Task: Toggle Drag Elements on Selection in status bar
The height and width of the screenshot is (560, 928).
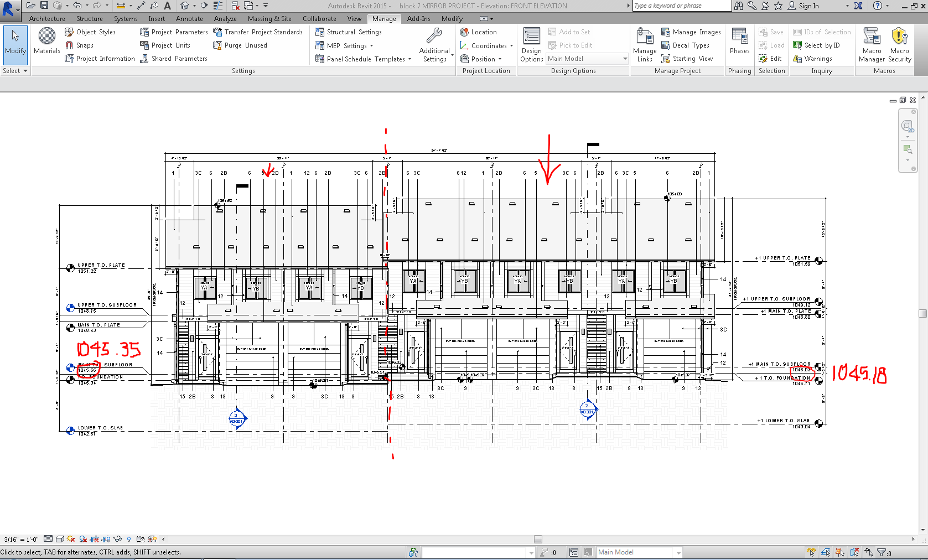Action: 869,552
